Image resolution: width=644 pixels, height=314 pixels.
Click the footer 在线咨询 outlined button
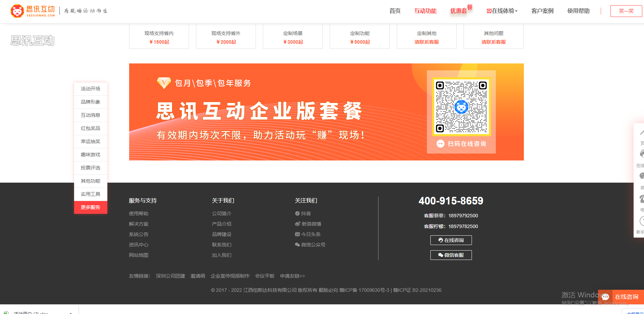point(451,240)
